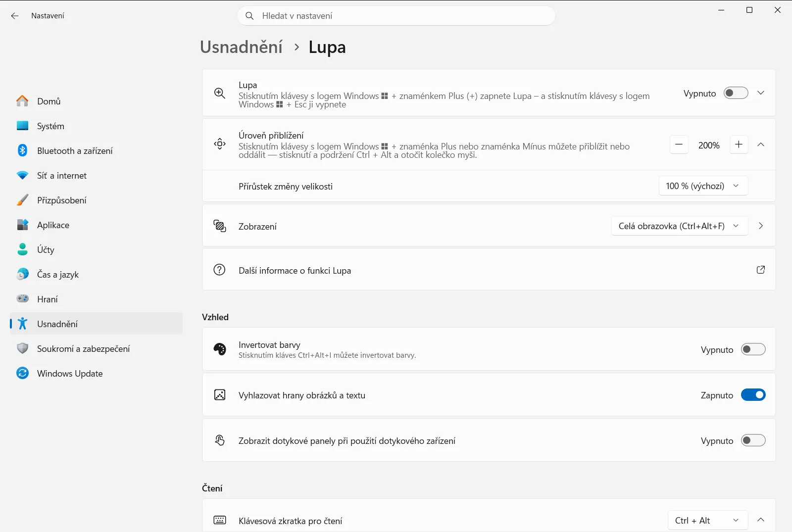Toggle Zobrazit dotykové panely switch
The image size is (792, 532).
[x=753, y=440]
